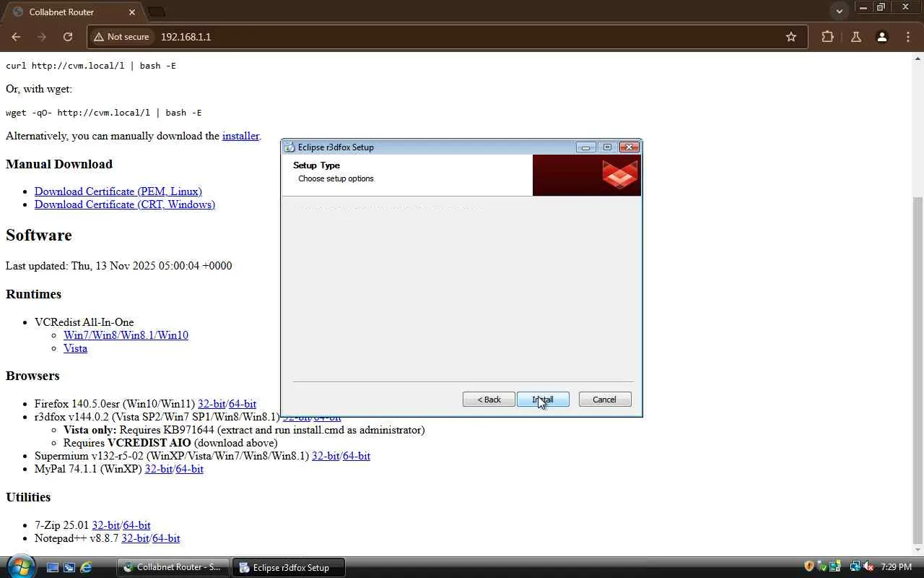Click the browser forward arrow
Image resolution: width=924 pixels, height=578 pixels.
41,37
